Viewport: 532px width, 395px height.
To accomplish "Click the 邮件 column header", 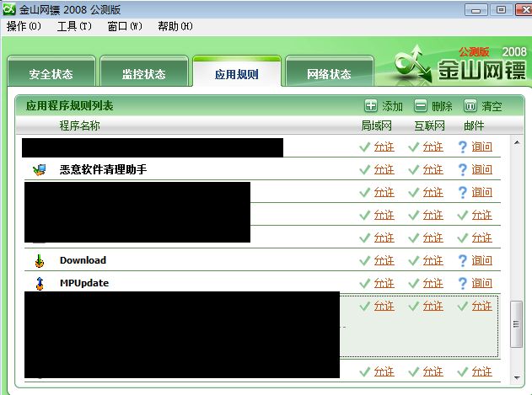I will (474, 125).
